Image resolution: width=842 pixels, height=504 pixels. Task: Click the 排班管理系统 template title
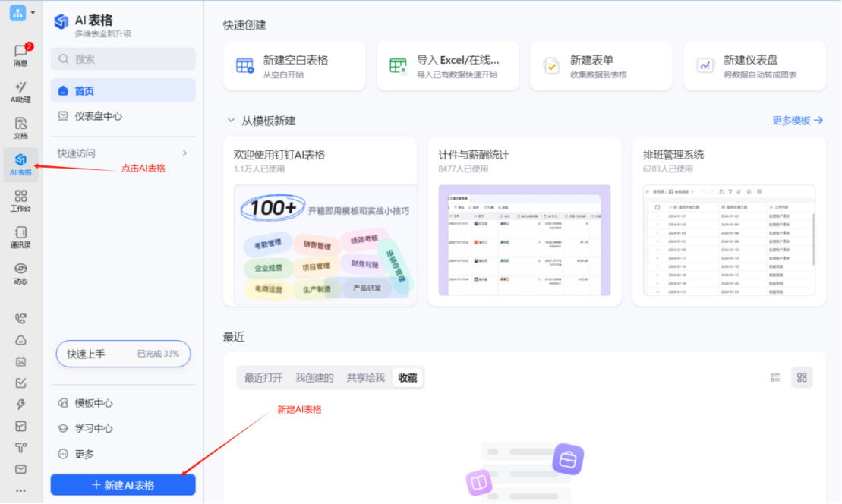click(x=673, y=155)
